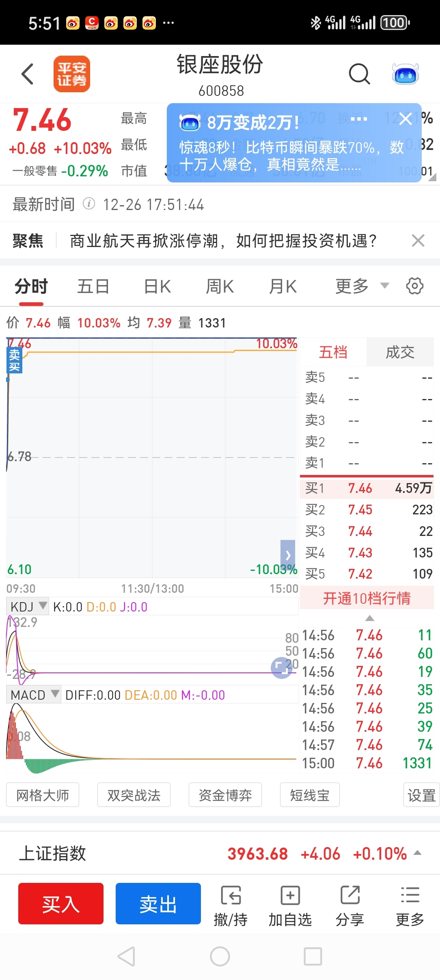
Task: Tap the status bar three-dot notifications
Action: (x=168, y=23)
